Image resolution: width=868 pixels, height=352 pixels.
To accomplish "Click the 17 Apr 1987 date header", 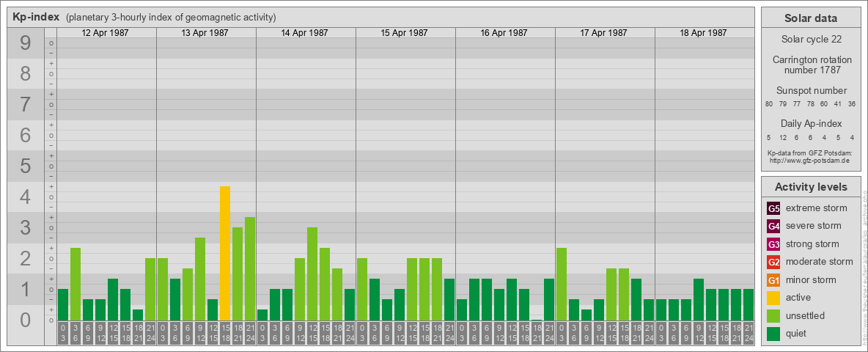I will pos(603,33).
